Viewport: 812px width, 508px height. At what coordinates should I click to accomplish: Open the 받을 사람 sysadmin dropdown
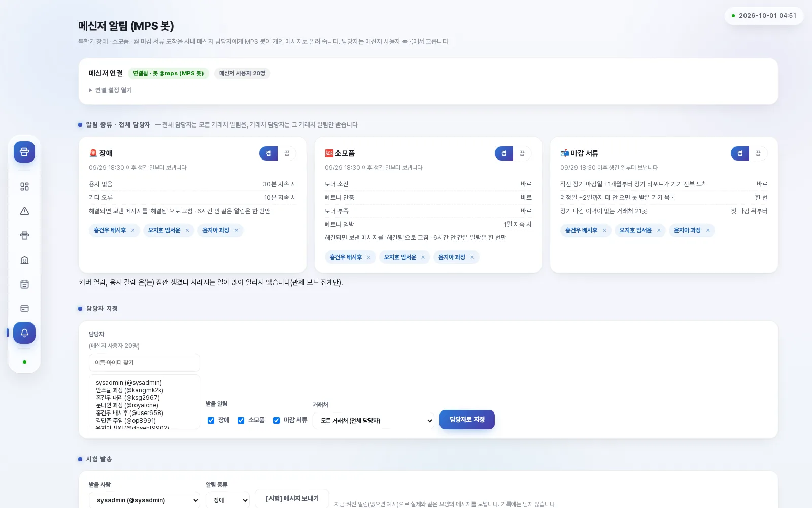tap(145, 500)
